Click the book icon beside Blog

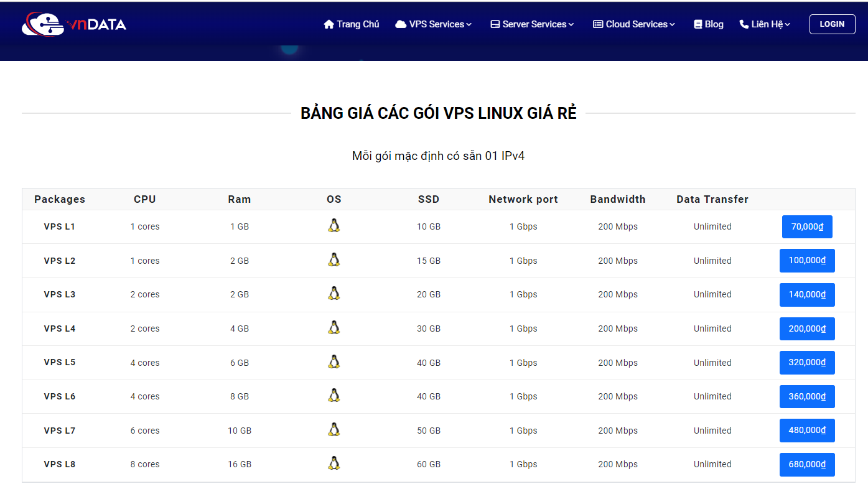coord(698,24)
